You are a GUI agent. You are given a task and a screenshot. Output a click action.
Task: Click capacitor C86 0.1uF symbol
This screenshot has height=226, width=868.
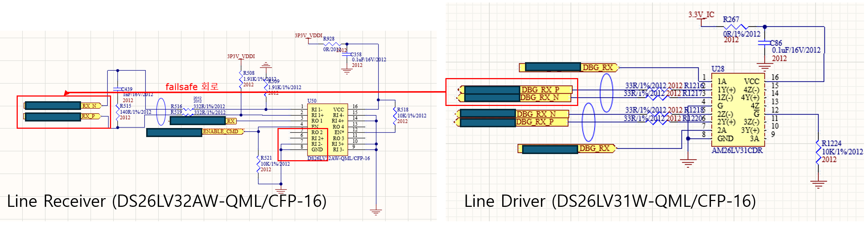click(764, 43)
